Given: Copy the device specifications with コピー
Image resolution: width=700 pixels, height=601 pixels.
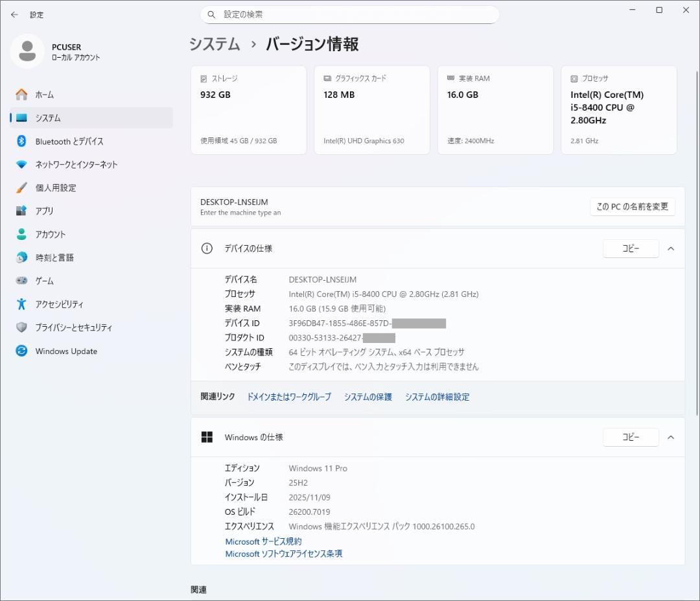Looking at the screenshot, I should (631, 248).
